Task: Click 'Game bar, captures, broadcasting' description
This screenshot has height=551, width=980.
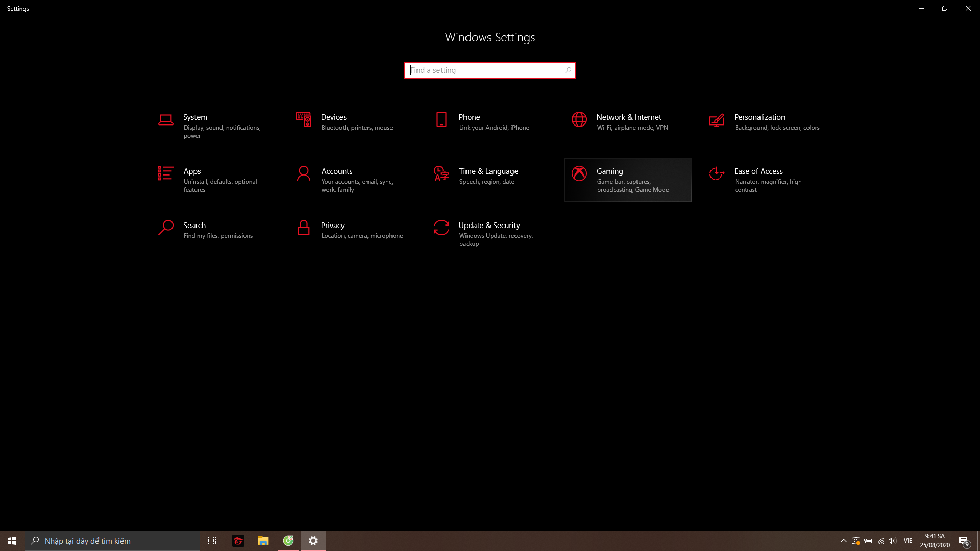Action: click(x=633, y=186)
